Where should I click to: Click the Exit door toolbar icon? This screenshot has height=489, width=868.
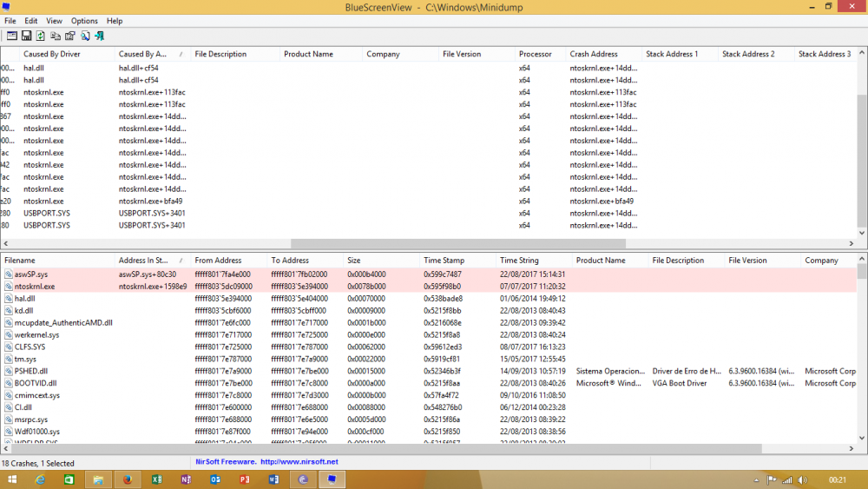(100, 36)
